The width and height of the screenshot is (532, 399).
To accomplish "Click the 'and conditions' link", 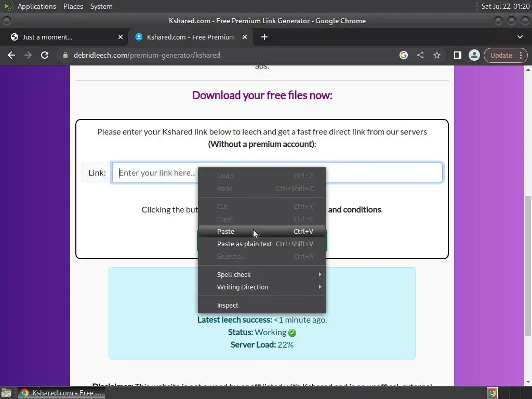I will (x=354, y=210).
